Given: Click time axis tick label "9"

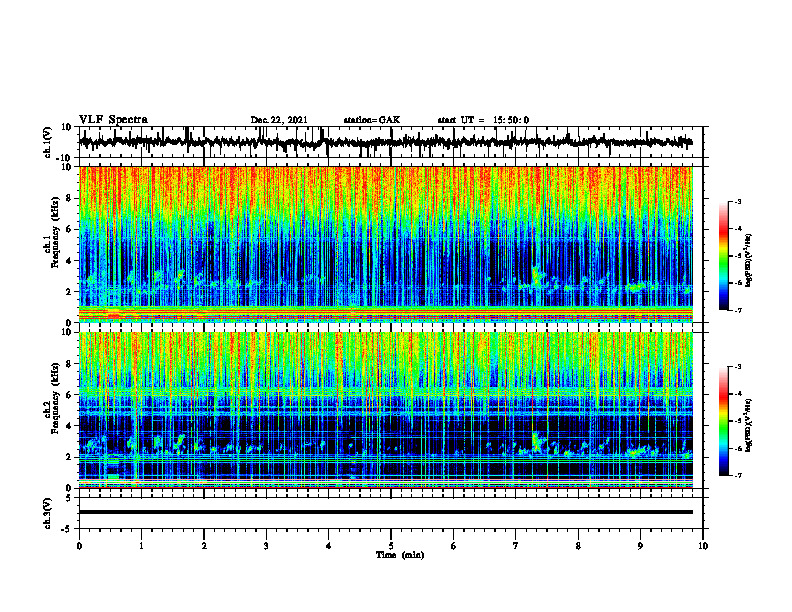Looking at the screenshot, I should tap(640, 546).
